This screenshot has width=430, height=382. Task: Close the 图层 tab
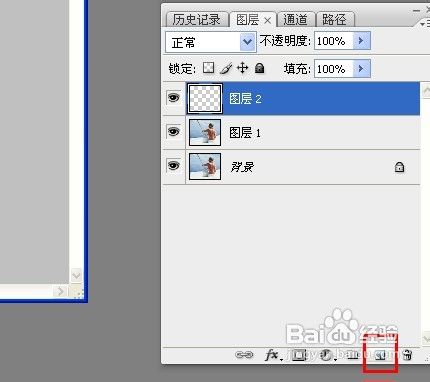(x=267, y=21)
